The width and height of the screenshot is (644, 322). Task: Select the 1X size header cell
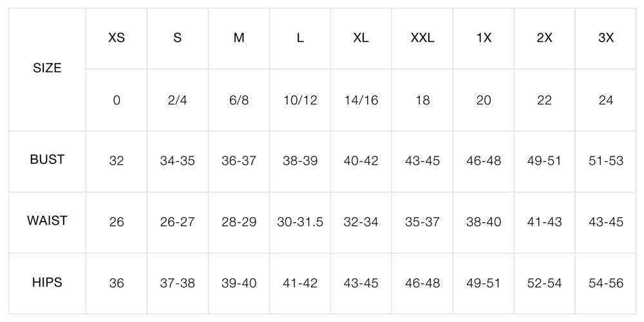point(484,38)
